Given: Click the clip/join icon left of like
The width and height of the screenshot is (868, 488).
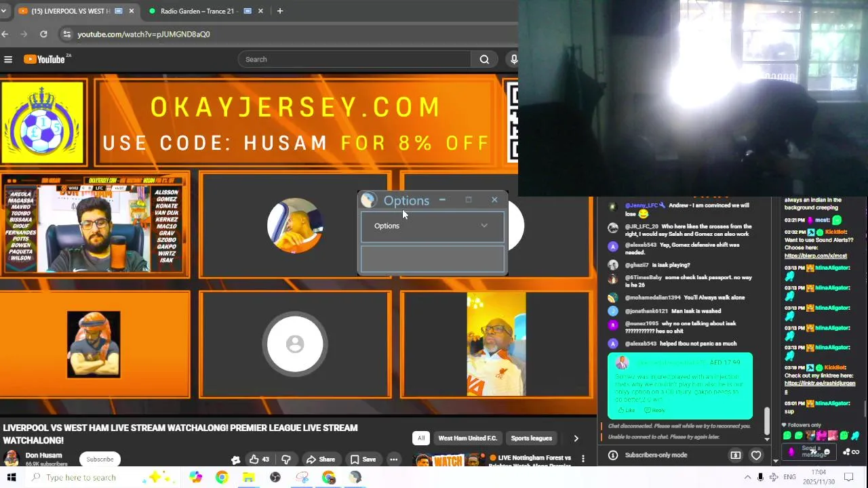Looking at the screenshot, I should coord(235,460).
